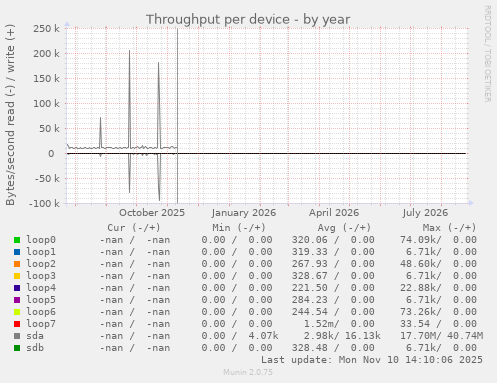This screenshot has width=497, height=383.
Task: Click the loop7 red legend swatch
Action: point(17,324)
